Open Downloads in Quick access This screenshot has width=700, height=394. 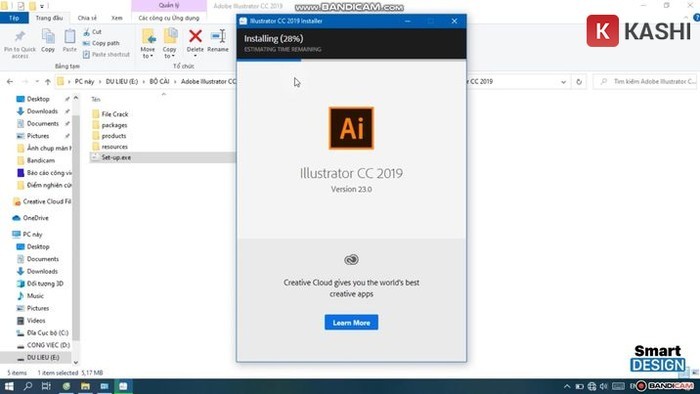point(42,111)
